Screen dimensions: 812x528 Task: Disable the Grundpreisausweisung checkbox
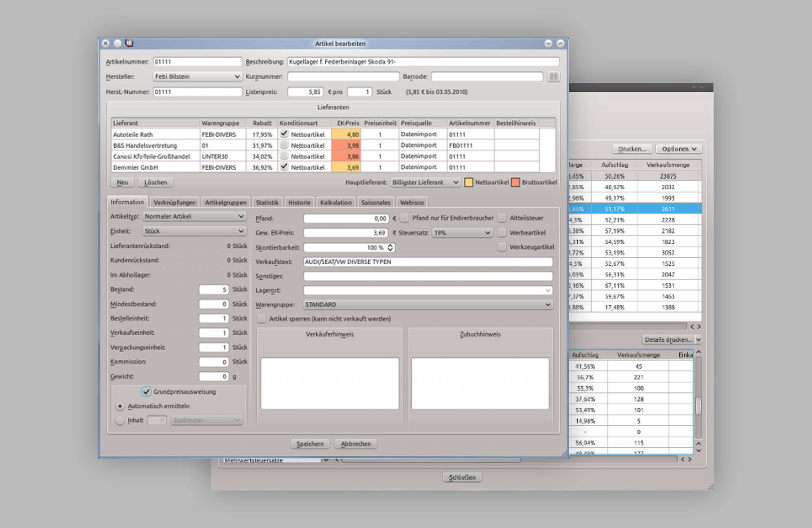coord(146,392)
